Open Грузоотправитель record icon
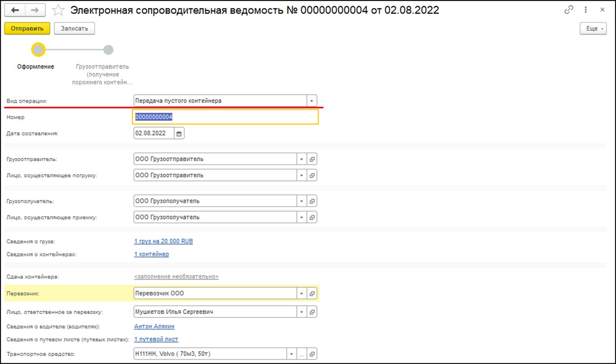Viewport: 616px width, 364px height. pos(312,159)
